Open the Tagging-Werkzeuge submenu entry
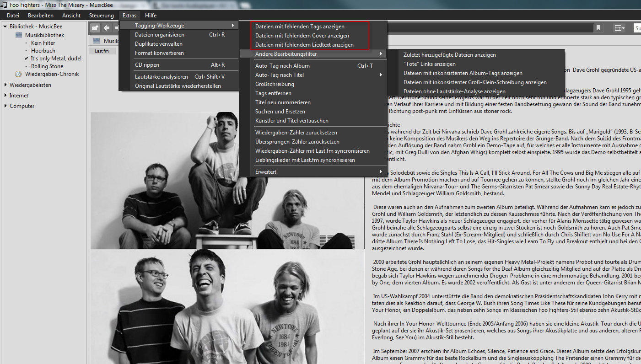The width and height of the screenshot is (641, 364). [x=179, y=26]
